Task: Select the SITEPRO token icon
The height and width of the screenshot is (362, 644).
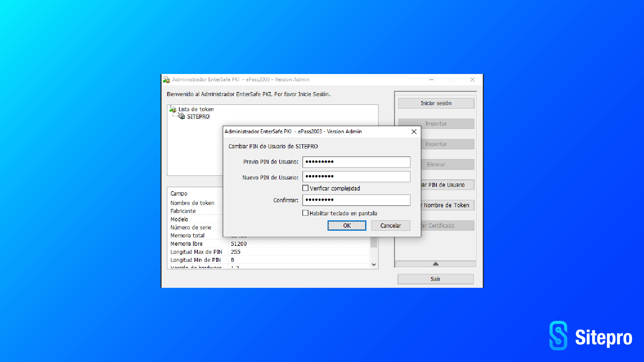Action: click(x=181, y=116)
